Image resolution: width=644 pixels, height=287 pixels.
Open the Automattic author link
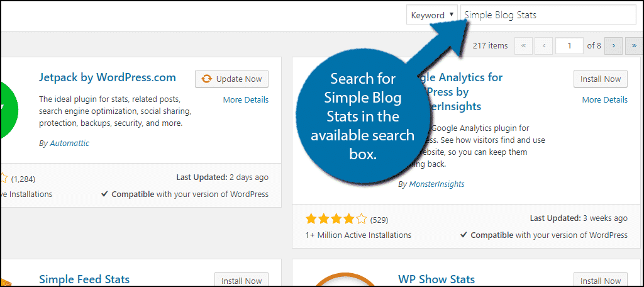(x=69, y=143)
